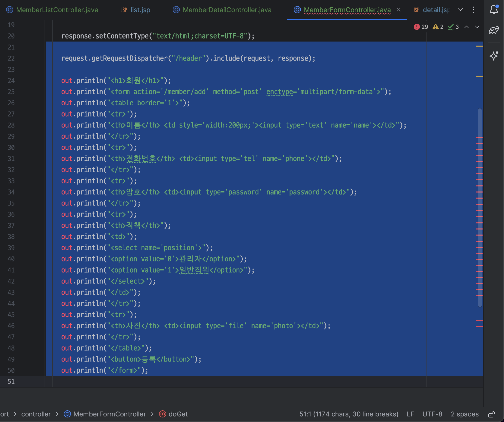Click doGet in the breadcrumb bar
Viewport: 504px width, 422px height.
178,414
